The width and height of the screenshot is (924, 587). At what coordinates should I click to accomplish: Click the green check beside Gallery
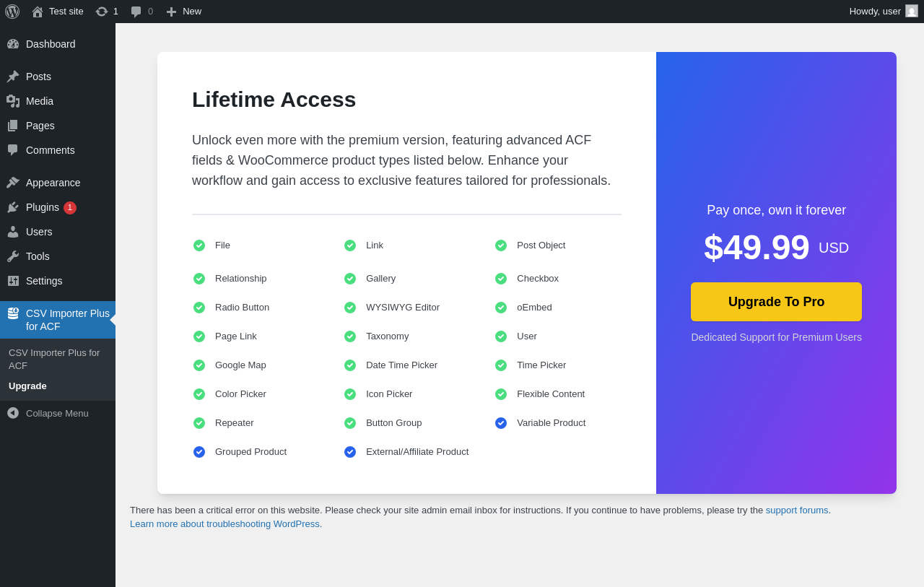click(x=350, y=279)
